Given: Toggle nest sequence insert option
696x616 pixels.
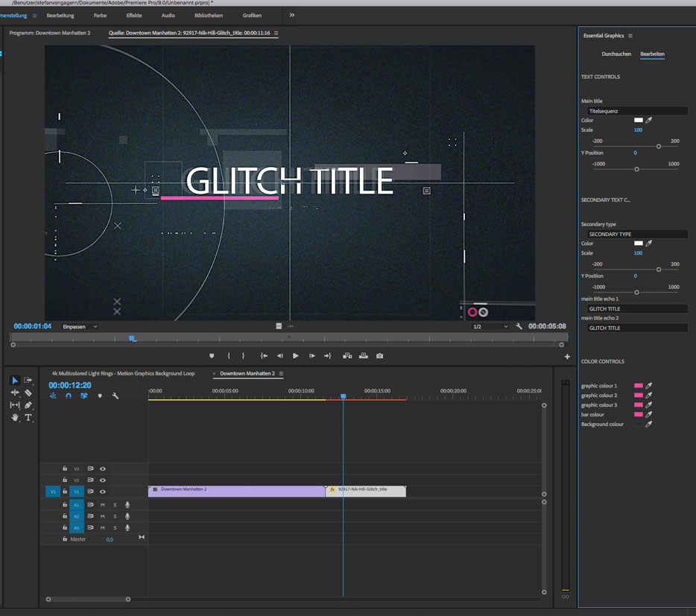Looking at the screenshot, I should tap(53, 396).
